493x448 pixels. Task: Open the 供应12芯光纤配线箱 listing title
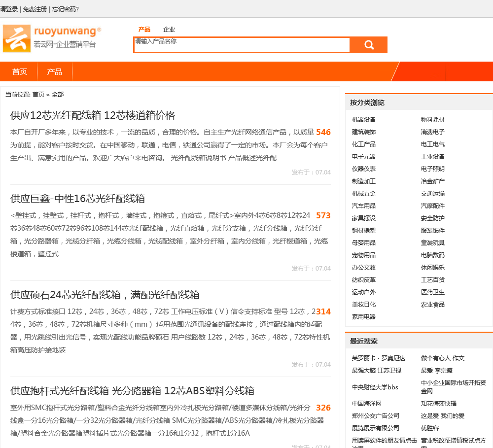coord(93,115)
